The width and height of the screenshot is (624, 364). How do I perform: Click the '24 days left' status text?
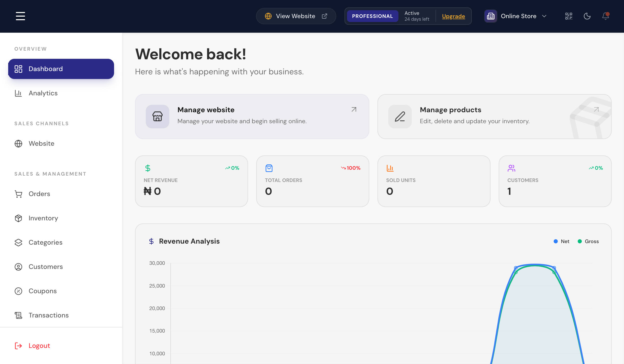pos(417,19)
